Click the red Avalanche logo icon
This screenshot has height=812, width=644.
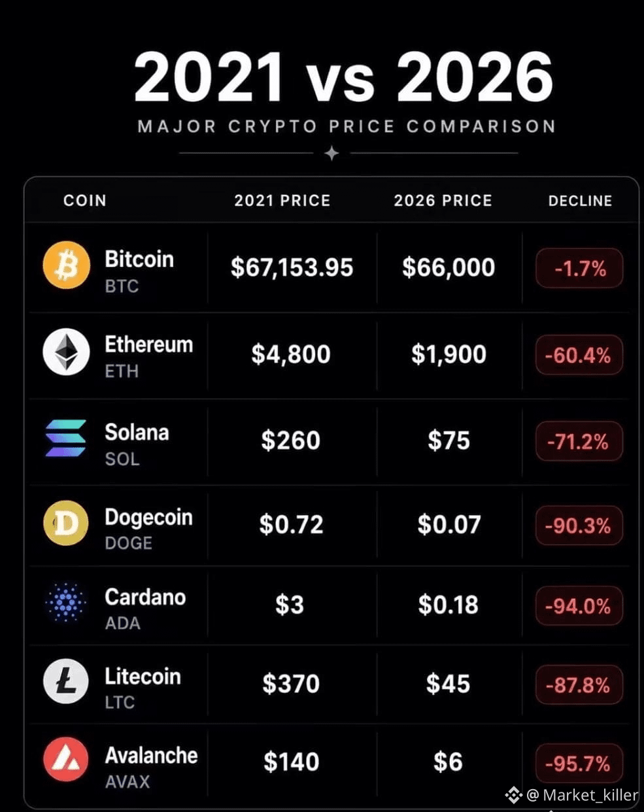66,760
